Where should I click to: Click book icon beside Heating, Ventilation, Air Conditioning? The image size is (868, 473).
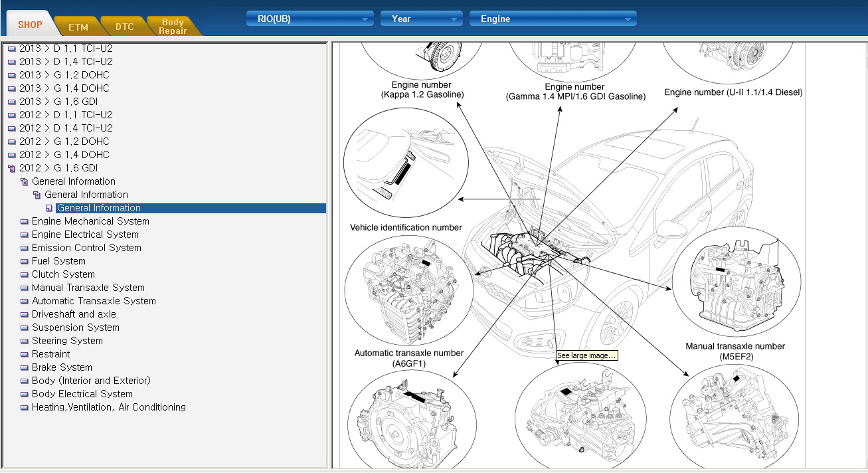25,407
